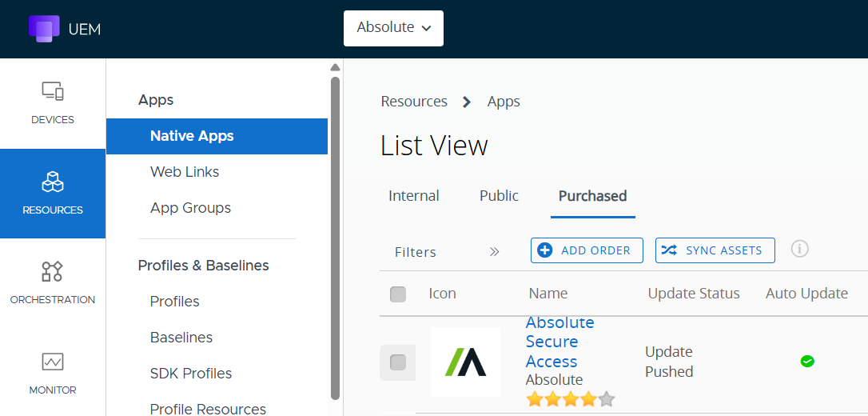Click the Resources breadcrumb link
Viewport: 868px width, 416px height.
tap(414, 102)
